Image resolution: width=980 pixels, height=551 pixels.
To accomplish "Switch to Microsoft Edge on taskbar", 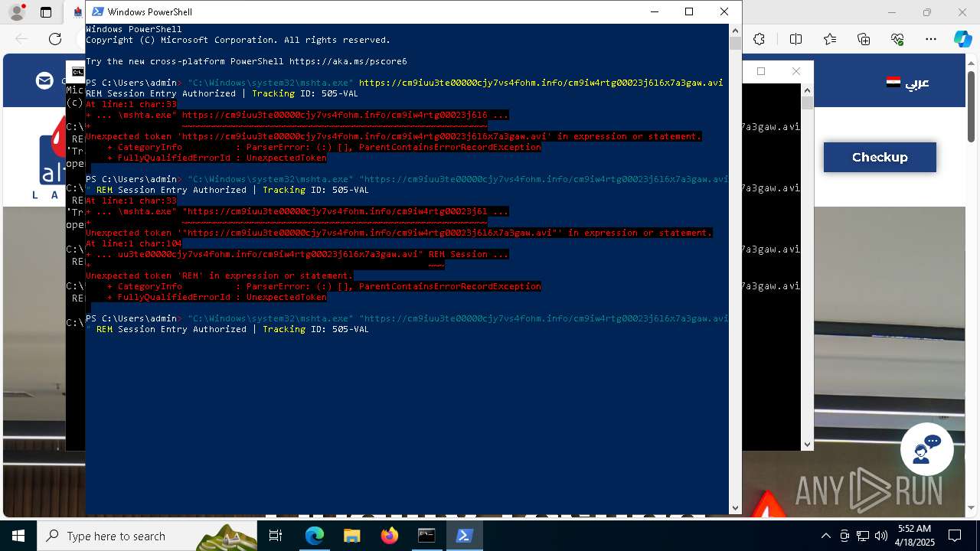I will point(315,536).
